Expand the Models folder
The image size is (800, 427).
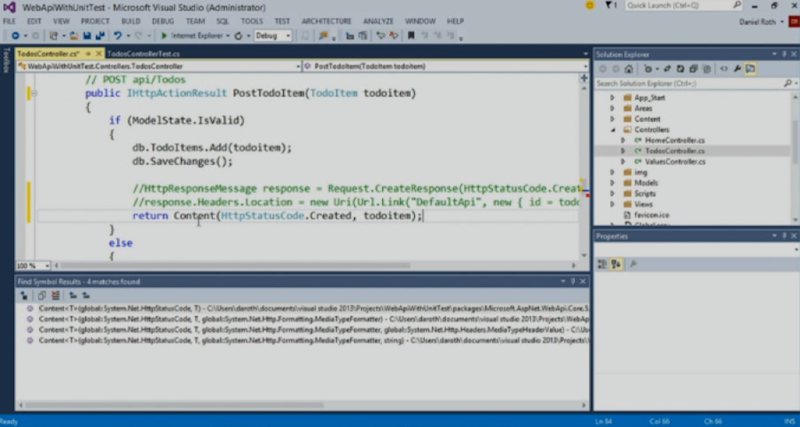pos(612,183)
